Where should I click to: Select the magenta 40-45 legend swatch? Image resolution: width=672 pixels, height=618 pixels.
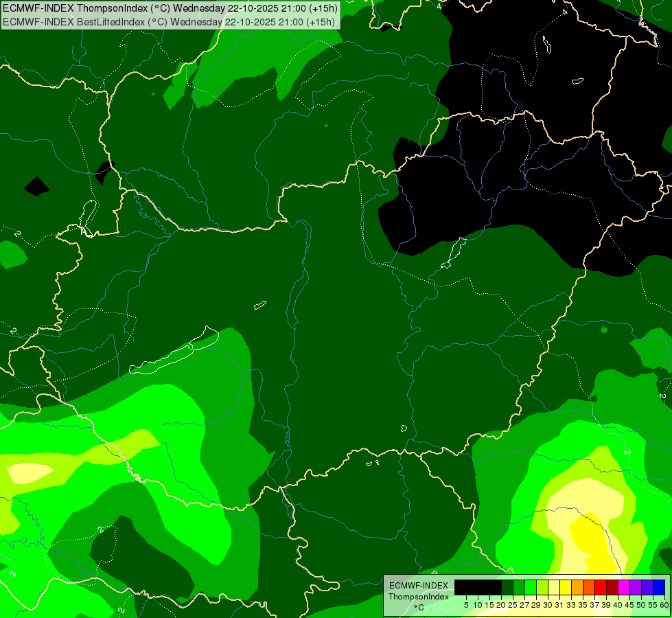[x=624, y=587]
